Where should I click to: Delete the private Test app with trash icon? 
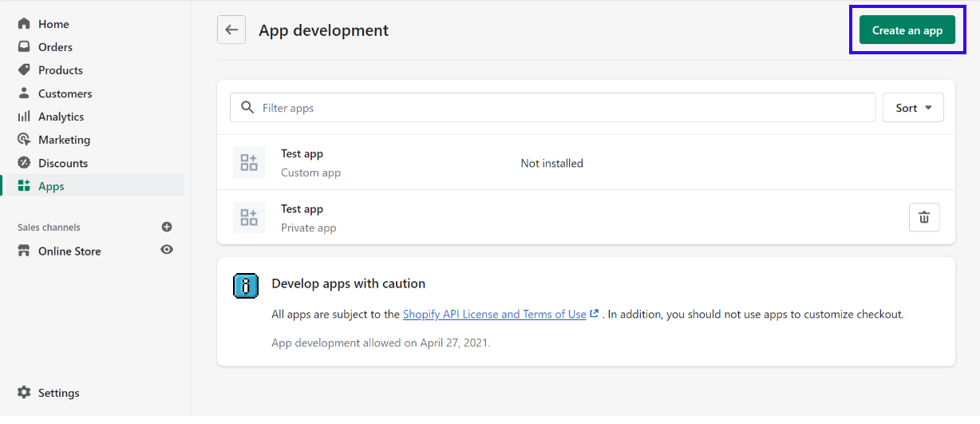[924, 217]
